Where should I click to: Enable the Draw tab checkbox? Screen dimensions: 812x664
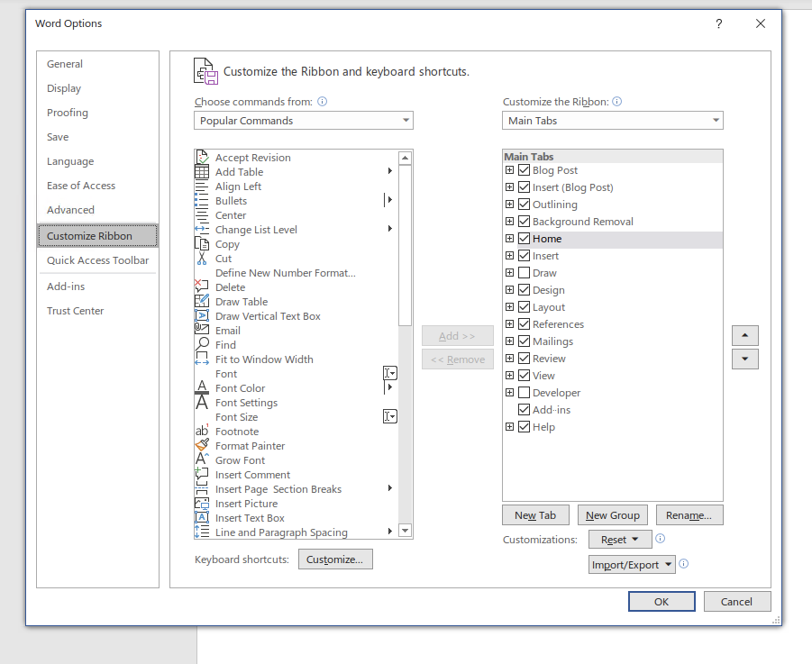click(525, 273)
